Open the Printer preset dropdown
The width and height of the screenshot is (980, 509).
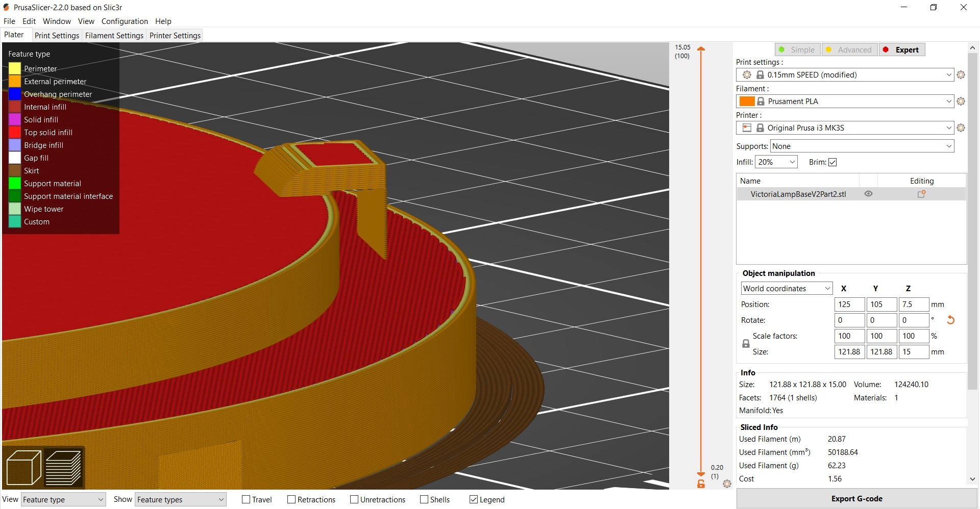point(845,128)
